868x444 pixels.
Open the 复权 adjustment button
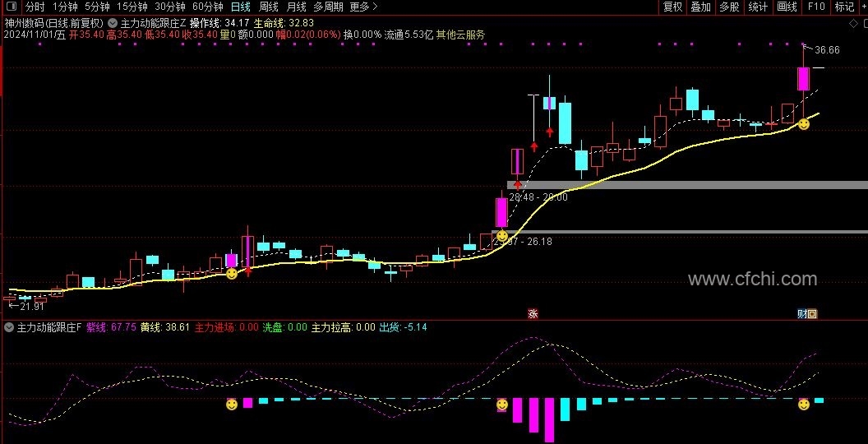click(672, 7)
